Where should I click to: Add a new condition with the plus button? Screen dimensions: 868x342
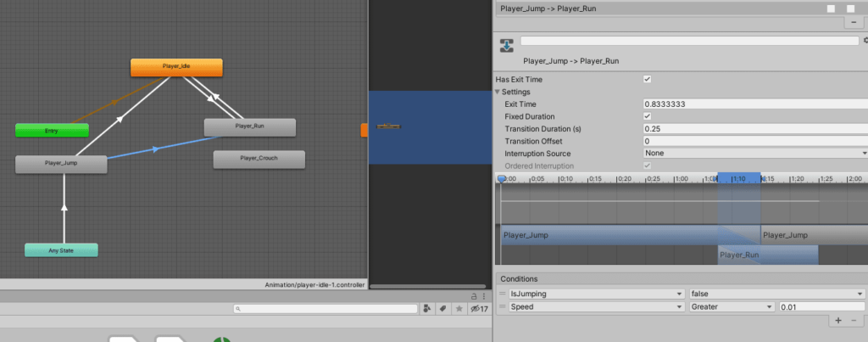838,320
